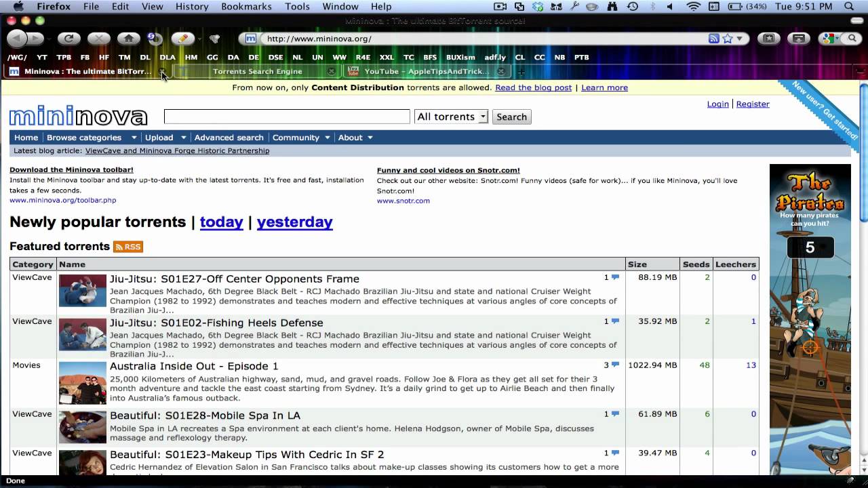Open the Tools menu
This screenshot has height=488, width=868.
point(297,7)
